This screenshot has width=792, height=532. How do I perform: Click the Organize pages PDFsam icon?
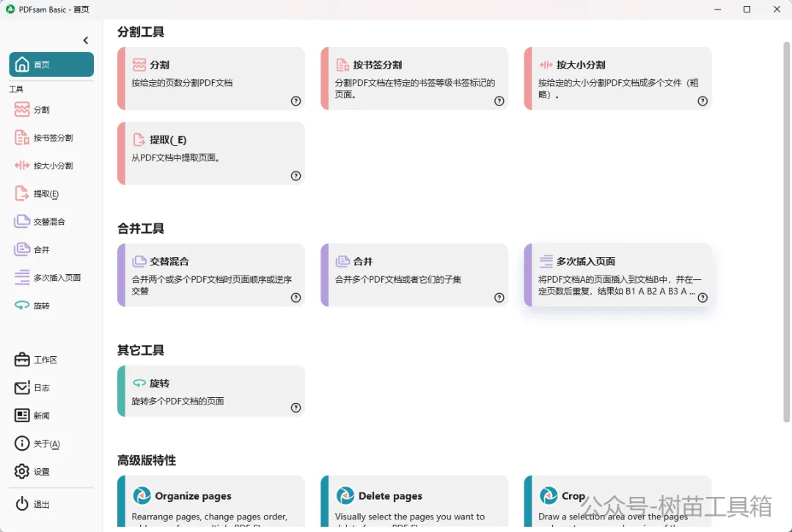[142, 495]
